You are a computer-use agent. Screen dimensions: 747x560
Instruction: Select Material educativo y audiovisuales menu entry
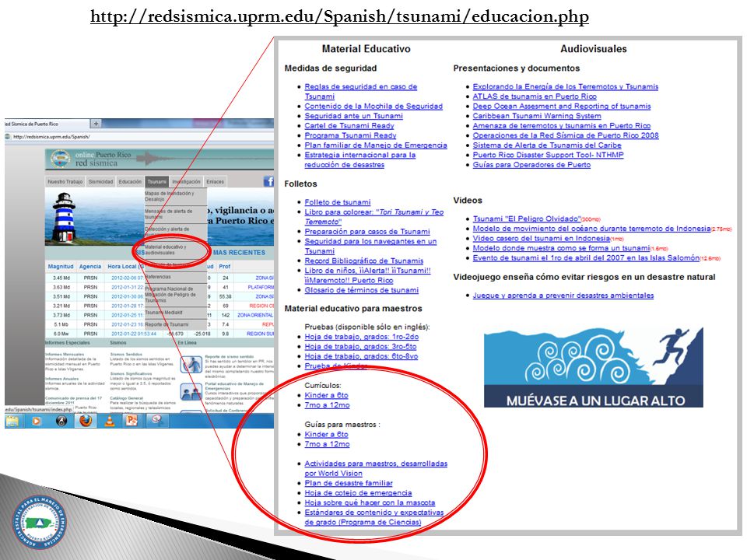pyautogui.click(x=176, y=250)
